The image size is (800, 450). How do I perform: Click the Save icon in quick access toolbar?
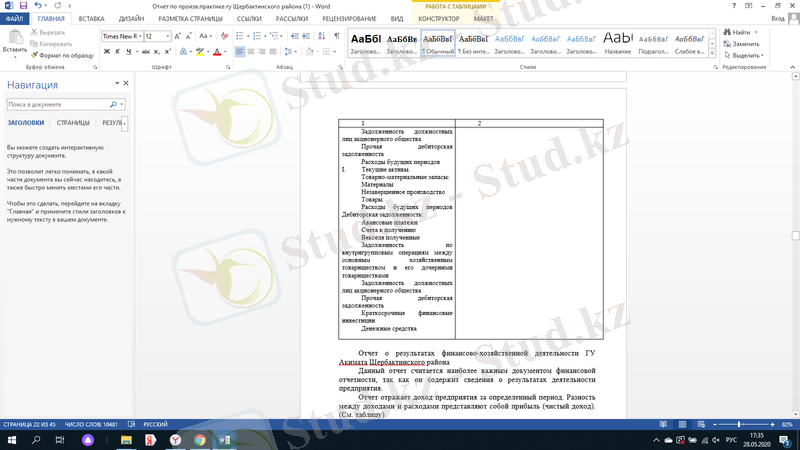[23, 6]
